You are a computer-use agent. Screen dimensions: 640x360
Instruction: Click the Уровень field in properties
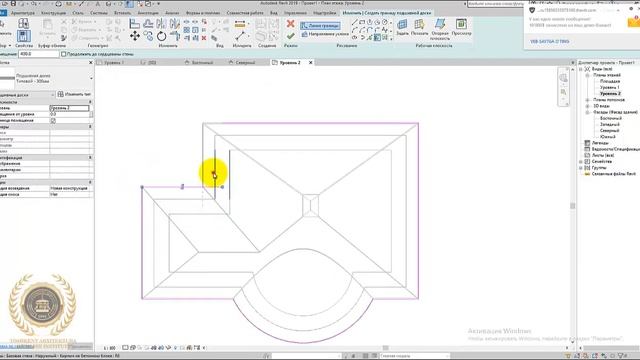pos(69,108)
